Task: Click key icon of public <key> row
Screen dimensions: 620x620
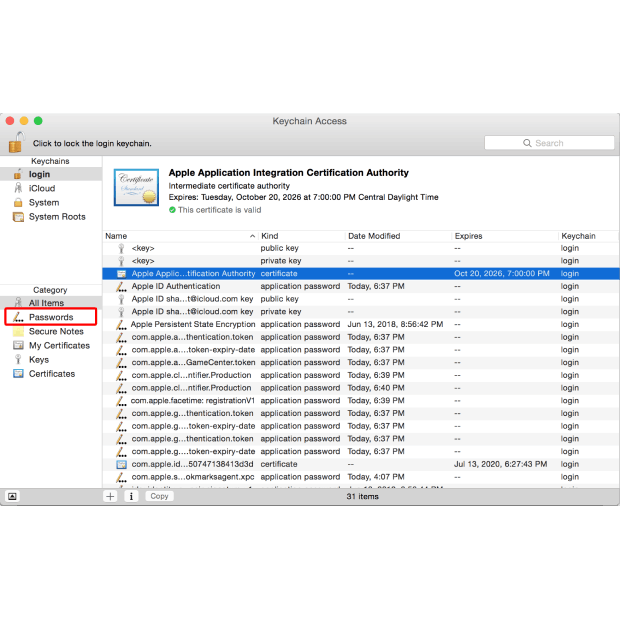Action: click(x=121, y=248)
